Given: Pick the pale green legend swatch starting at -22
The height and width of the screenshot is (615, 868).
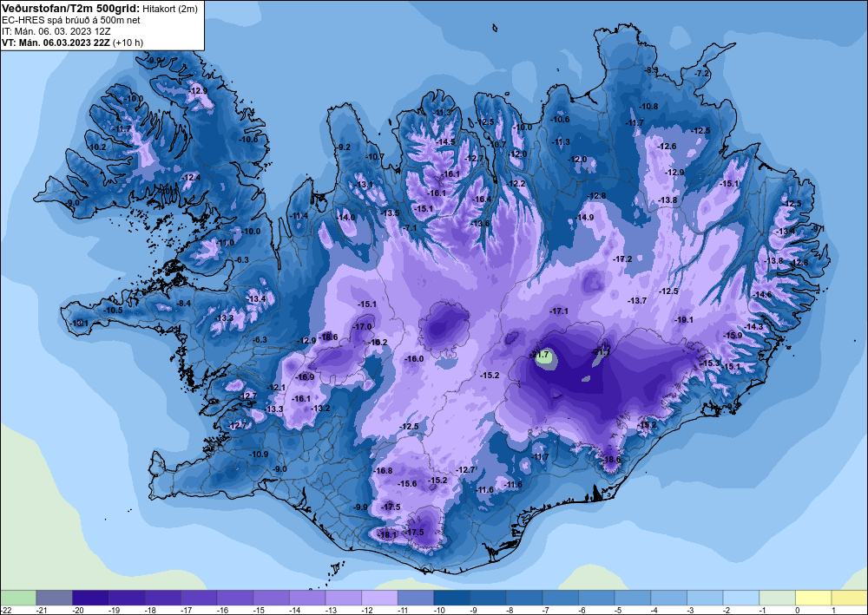Looking at the screenshot, I should click(x=17, y=598).
